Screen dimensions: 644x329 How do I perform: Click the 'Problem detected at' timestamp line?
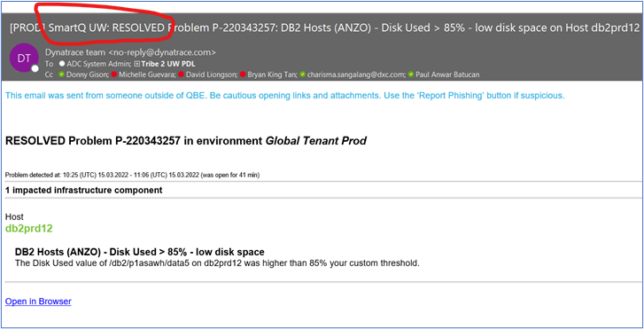pos(132,176)
